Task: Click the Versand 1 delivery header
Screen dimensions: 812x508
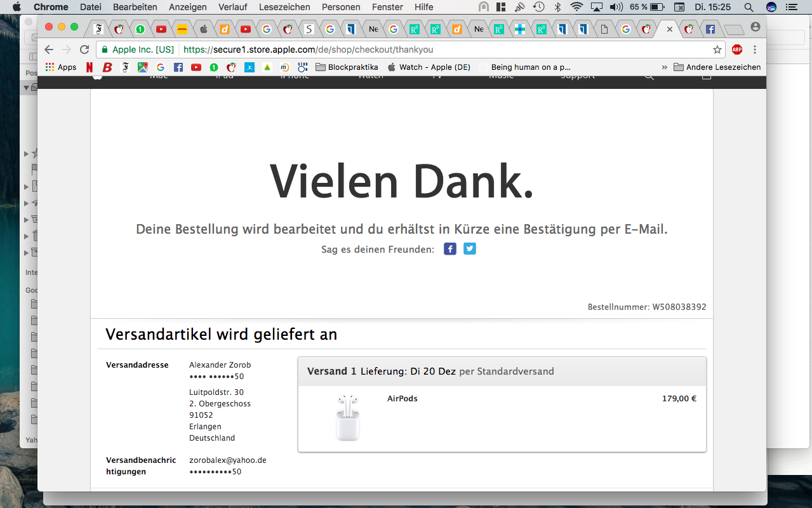Action: pyautogui.click(x=502, y=371)
